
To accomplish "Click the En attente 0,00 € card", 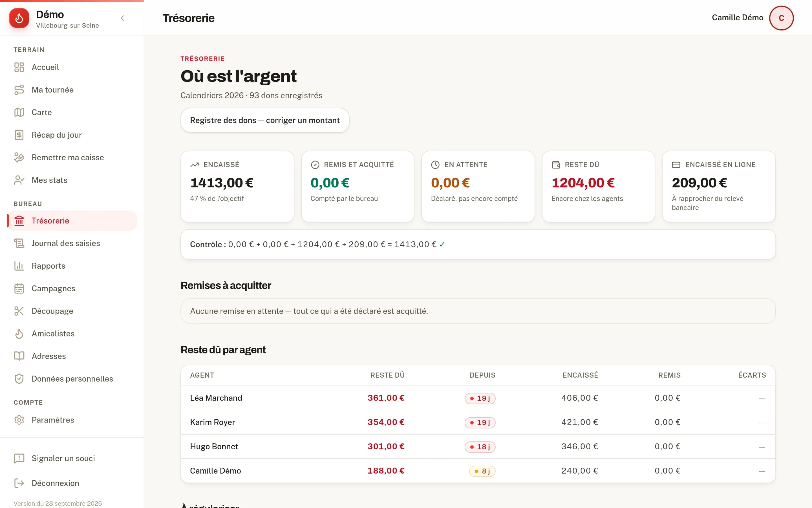I will [478, 187].
